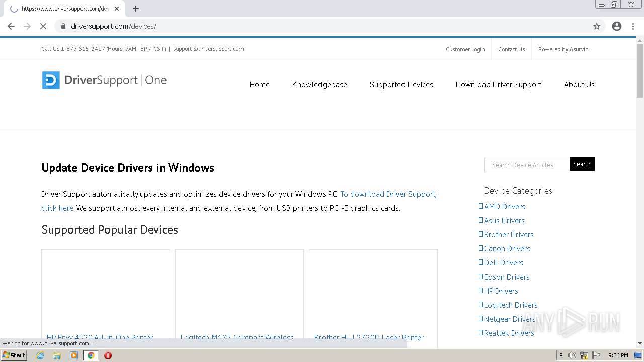Open the Brother HL-L2320D printer card
The width and height of the screenshot is (644, 362).
coord(373,299)
